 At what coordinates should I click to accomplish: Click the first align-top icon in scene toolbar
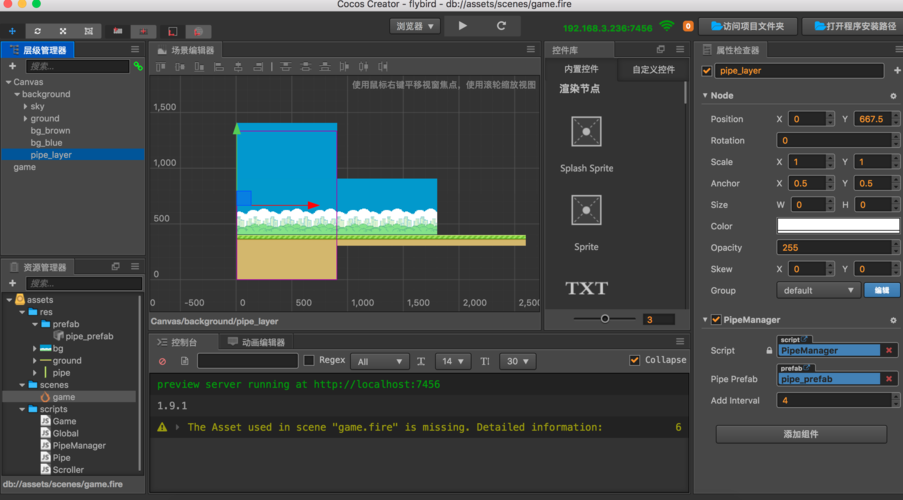[x=161, y=67]
